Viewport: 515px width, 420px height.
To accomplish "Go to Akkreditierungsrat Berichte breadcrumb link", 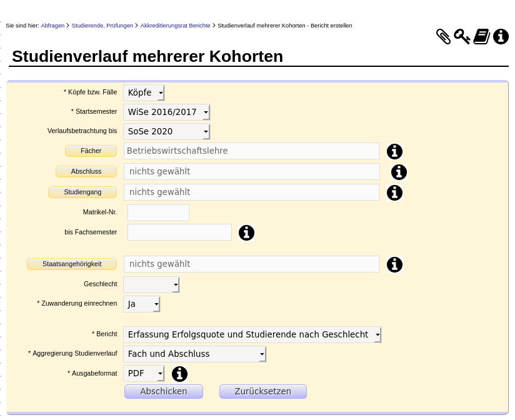I will (x=175, y=26).
